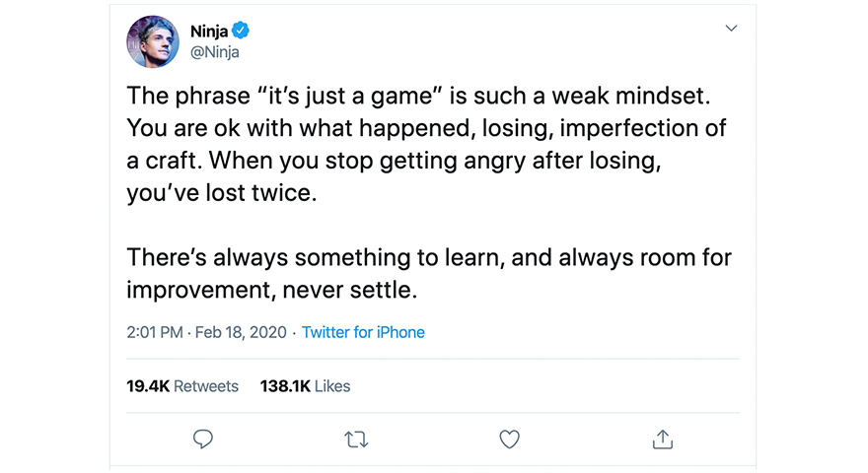The image size is (868, 473).
Task: Open the share tweet options icon
Action: (663, 439)
